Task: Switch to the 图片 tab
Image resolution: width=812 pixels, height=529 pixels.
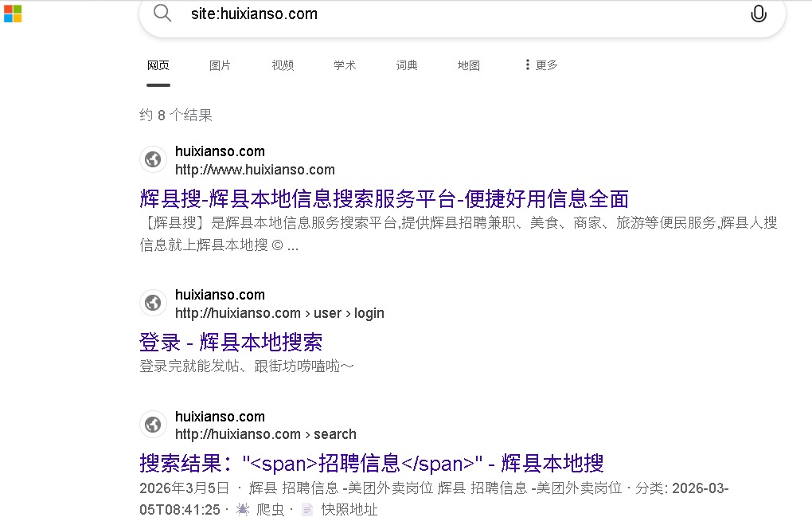Action: click(x=220, y=65)
